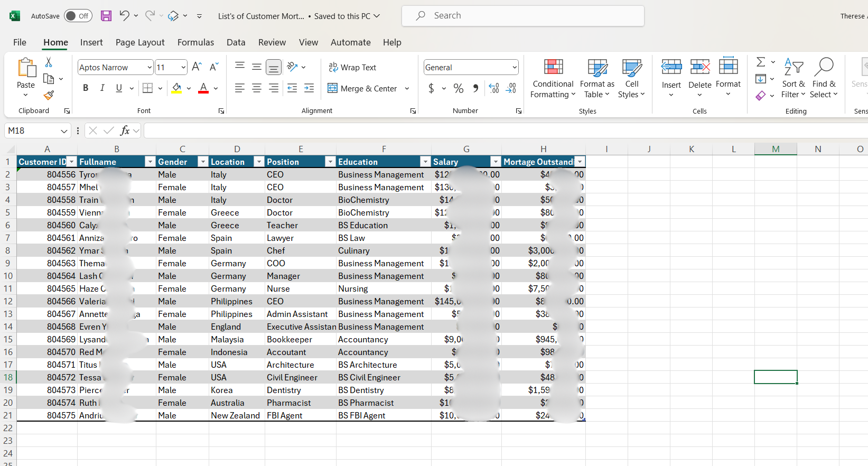Open the Gender column filter dropdown

point(203,162)
